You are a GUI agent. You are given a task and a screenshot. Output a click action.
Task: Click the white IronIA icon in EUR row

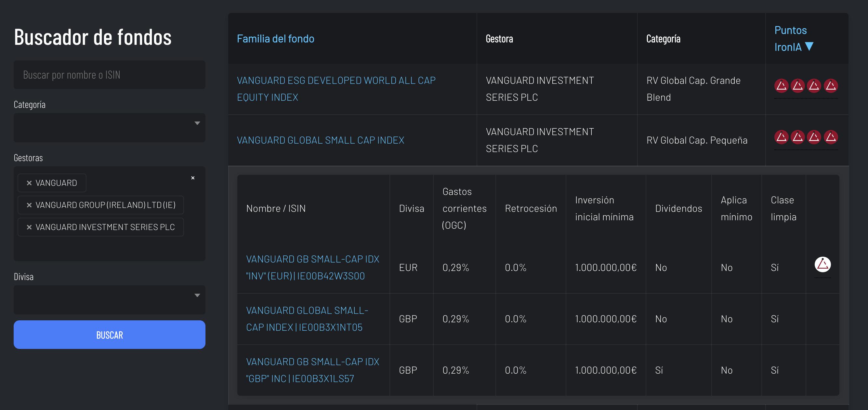pos(822,264)
